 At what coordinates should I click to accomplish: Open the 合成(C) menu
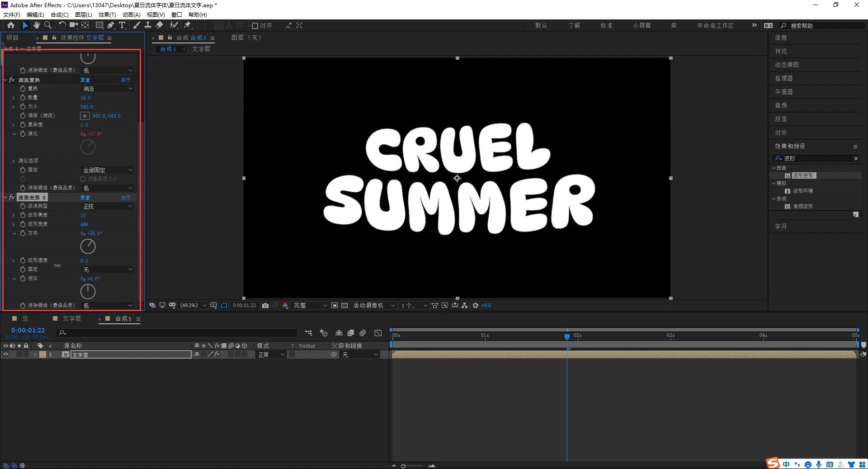point(60,14)
